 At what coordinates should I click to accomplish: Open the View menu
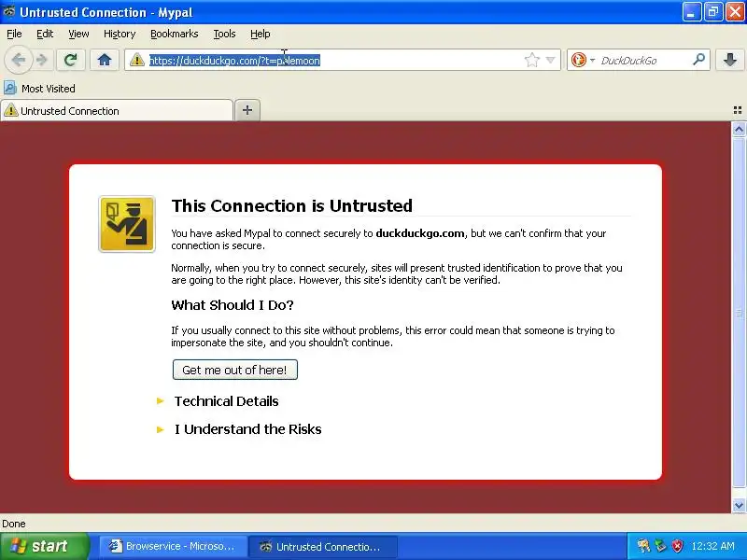[78, 34]
